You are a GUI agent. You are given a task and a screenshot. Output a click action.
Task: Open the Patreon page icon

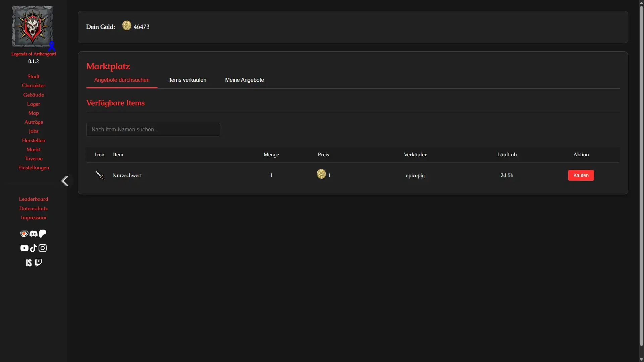(42, 234)
